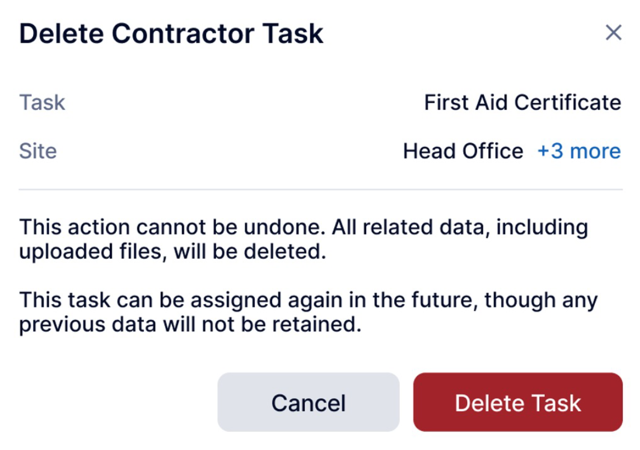Click the red Delete Task button
Image resolution: width=640 pixels, height=450 pixels.
point(517,402)
